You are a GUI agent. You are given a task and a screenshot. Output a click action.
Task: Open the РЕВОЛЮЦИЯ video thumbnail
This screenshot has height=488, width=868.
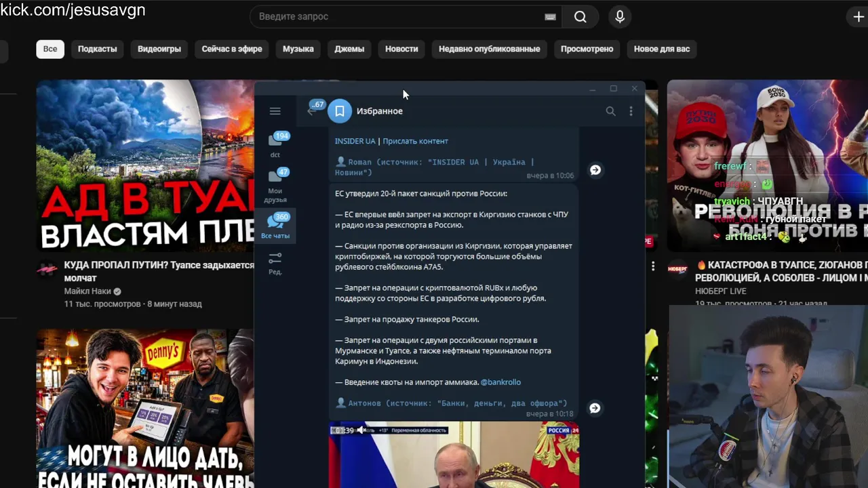[768, 165]
